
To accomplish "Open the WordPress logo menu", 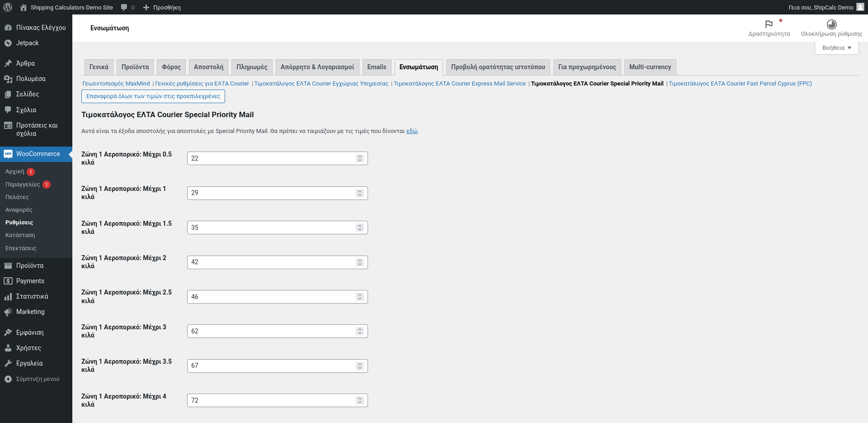I will (8, 7).
